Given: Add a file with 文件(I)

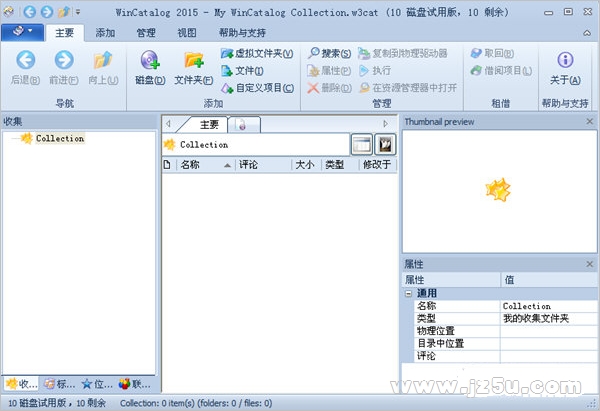Looking at the screenshot, I should click(242, 71).
